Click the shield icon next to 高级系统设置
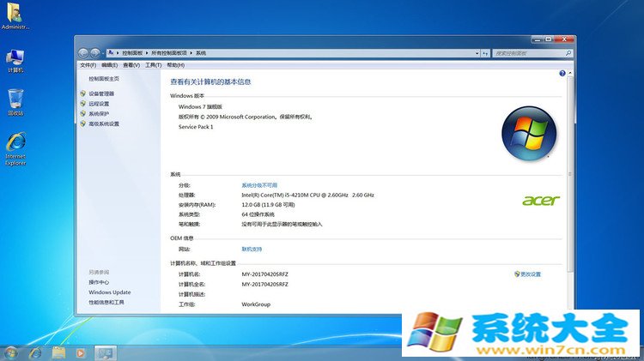This screenshot has height=361, width=644. [x=83, y=123]
